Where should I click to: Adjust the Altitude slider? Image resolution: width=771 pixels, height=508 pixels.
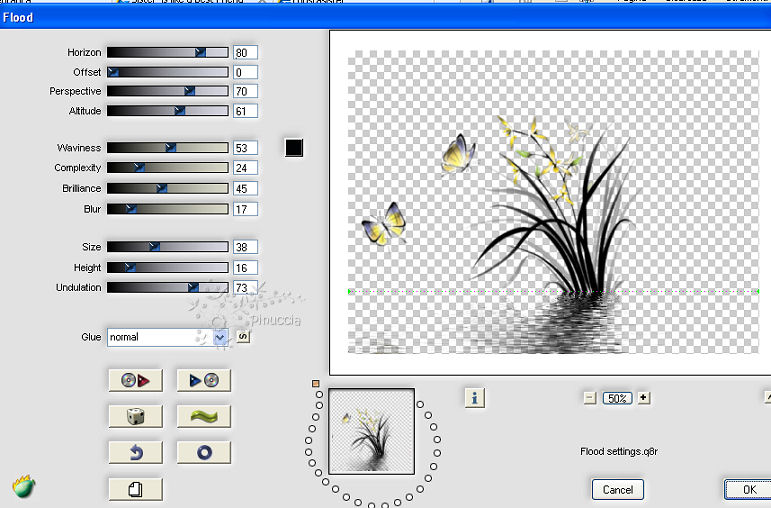(168, 111)
